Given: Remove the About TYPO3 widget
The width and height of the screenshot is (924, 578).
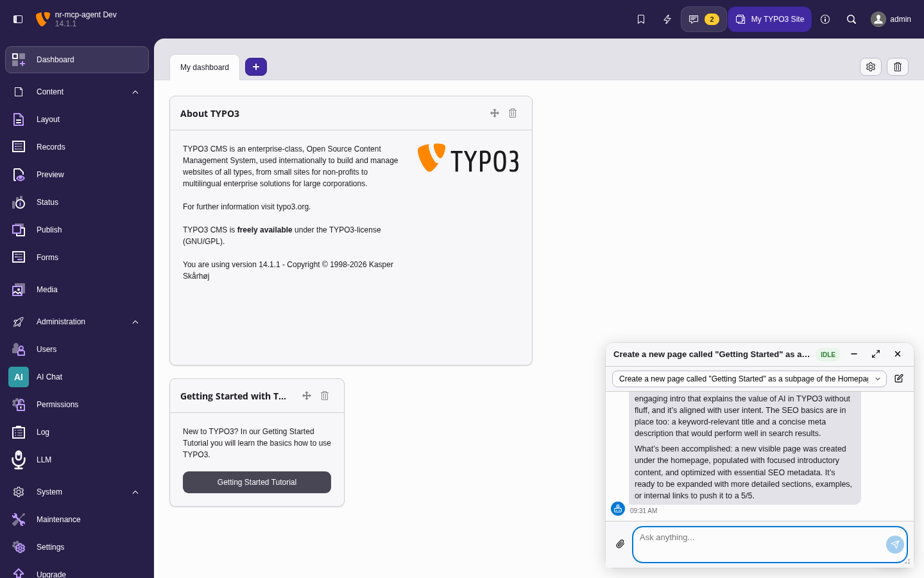Looking at the screenshot, I should coord(513,113).
